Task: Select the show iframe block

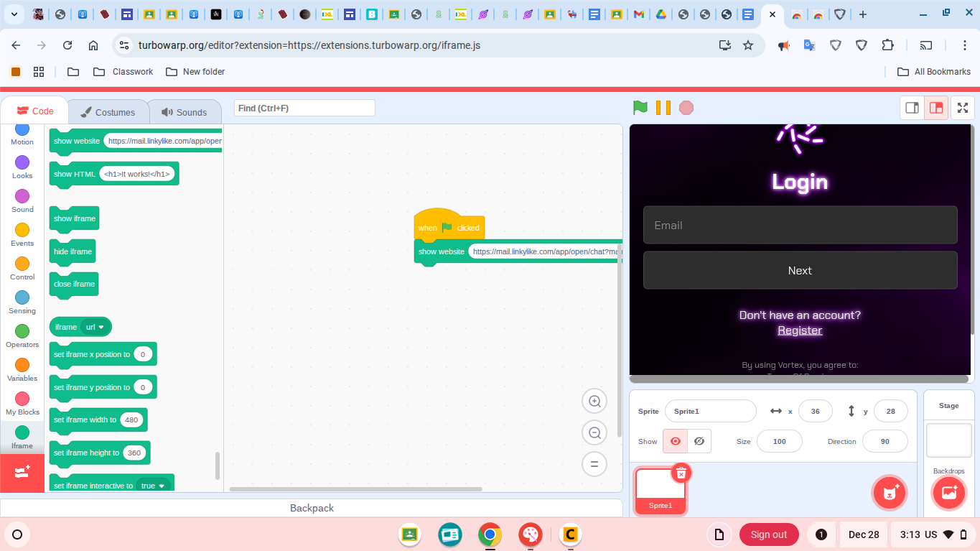Action: click(x=74, y=218)
